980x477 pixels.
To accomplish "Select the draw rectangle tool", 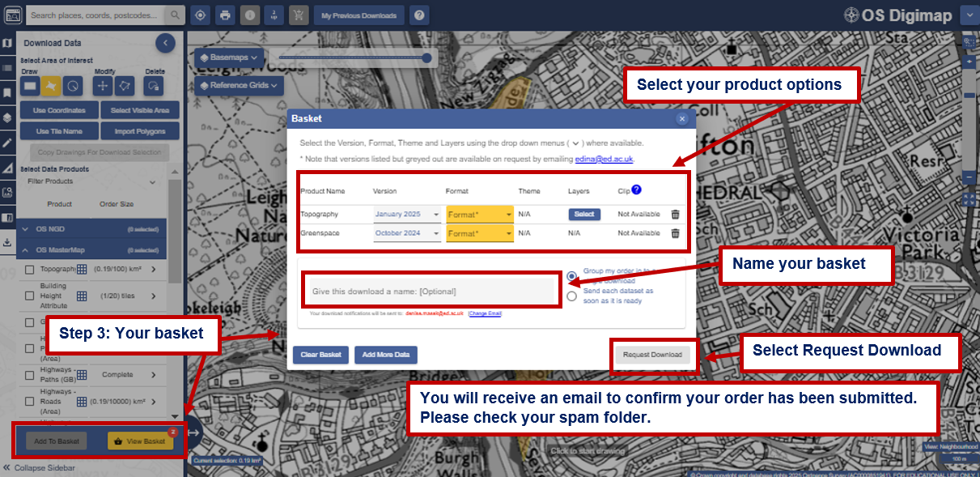I will coord(30,85).
